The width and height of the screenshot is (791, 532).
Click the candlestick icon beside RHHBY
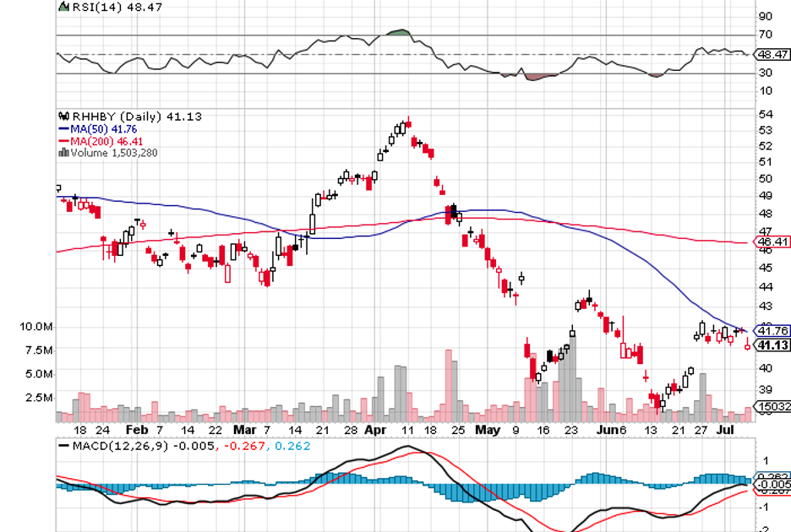(x=63, y=117)
